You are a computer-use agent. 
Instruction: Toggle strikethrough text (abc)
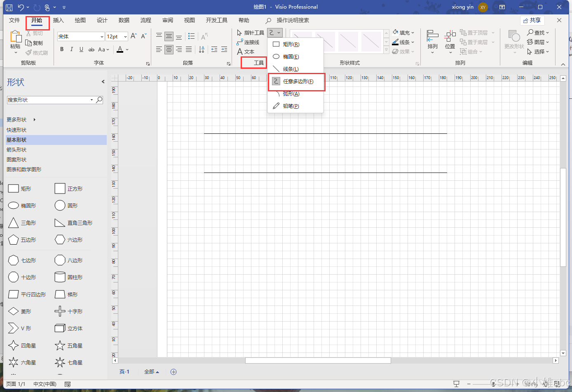point(91,49)
